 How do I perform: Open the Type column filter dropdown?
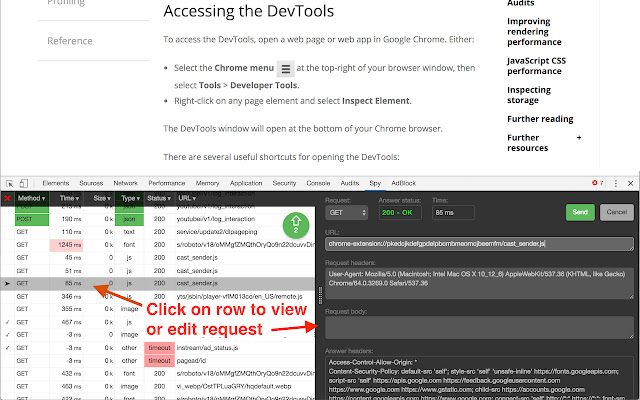point(130,198)
